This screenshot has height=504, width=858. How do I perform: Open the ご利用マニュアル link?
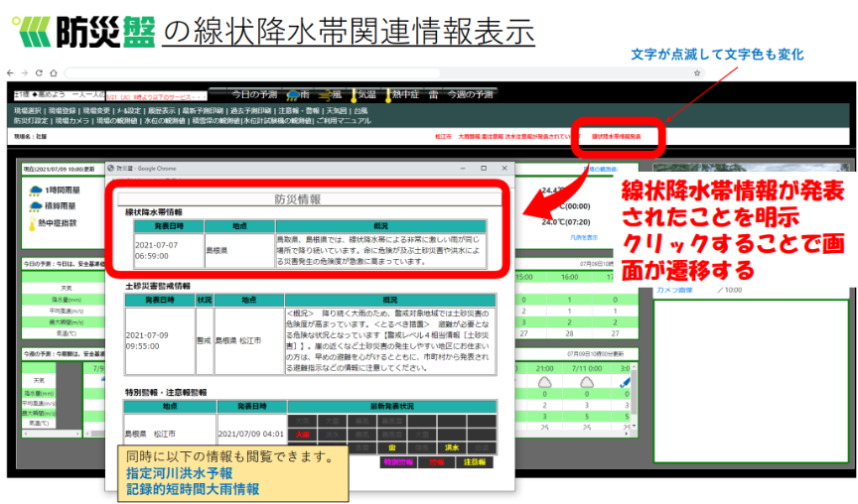[344, 121]
